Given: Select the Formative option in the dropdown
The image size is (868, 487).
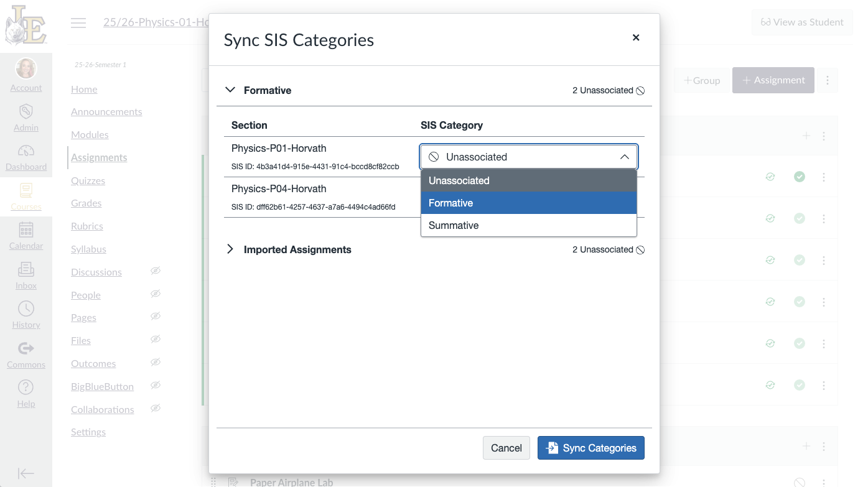Looking at the screenshot, I should tap(529, 203).
